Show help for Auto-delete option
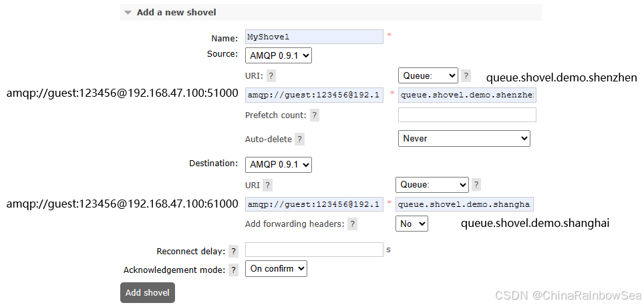Screen dimensions: 644x307 pos(300,139)
